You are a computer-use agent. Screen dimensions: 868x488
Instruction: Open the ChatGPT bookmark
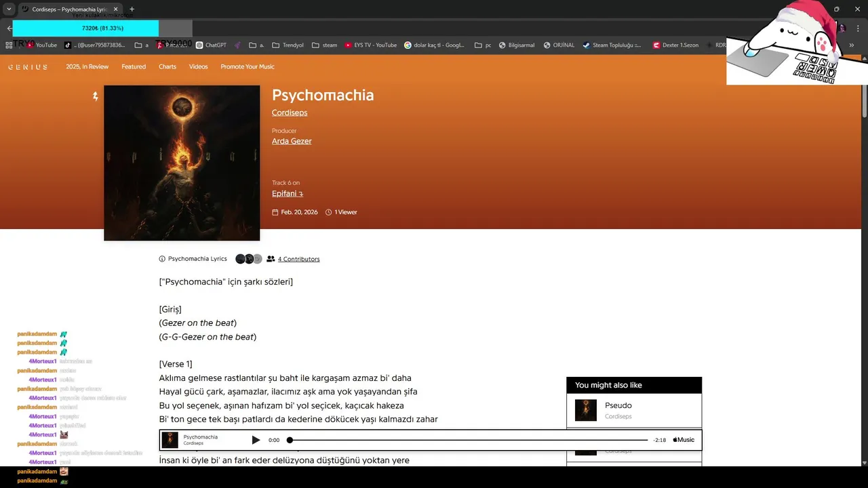[x=211, y=45]
